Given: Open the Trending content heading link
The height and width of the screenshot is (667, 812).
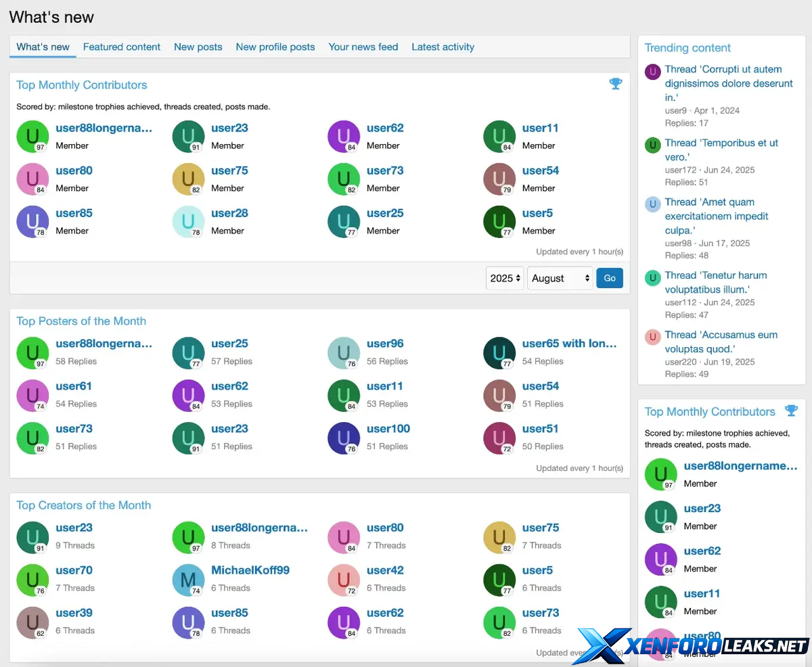Looking at the screenshot, I should click(x=687, y=48).
